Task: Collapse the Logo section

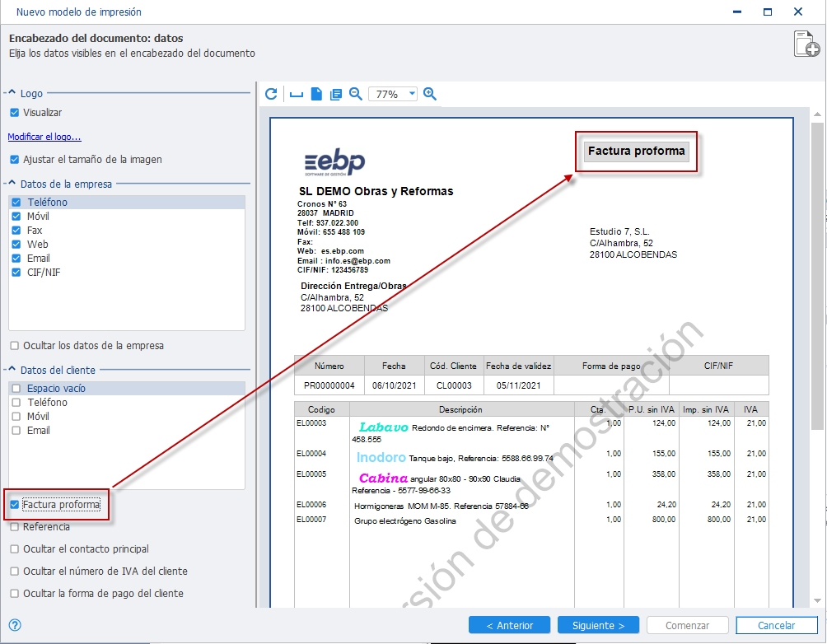Action: (x=12, y=93)
